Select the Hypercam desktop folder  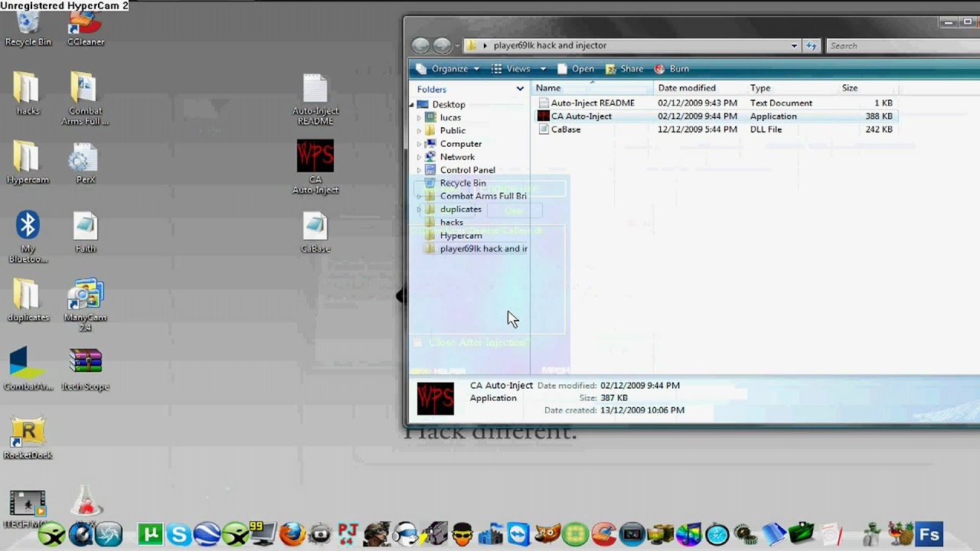point(28,162)
